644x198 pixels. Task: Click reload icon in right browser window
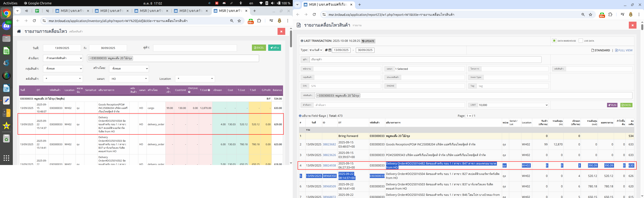(x=314, y=14)
